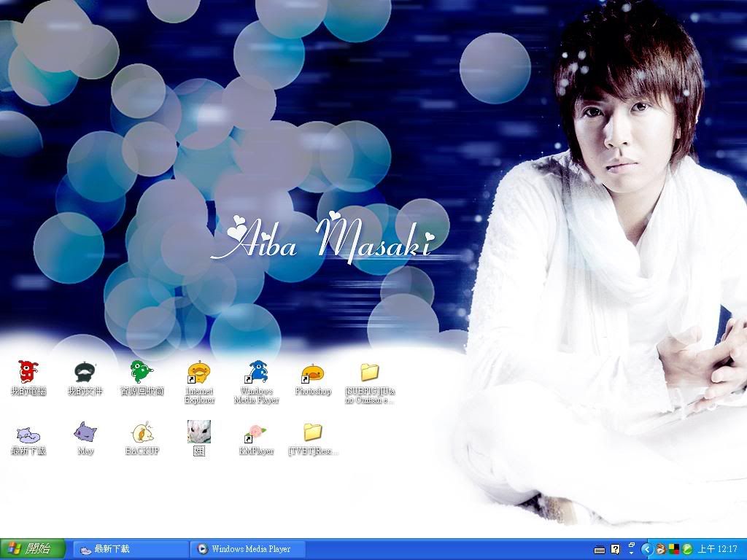Open the BACKUP desktop icon
747x560 pixels.
(142, 432)
